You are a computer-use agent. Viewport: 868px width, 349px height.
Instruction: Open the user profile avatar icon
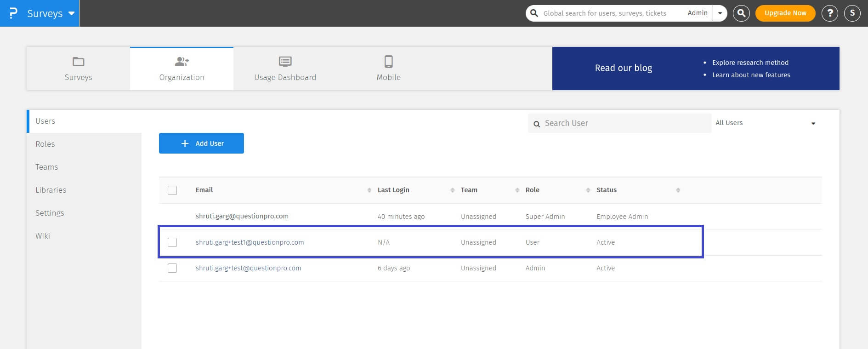[x=852, y=13]
